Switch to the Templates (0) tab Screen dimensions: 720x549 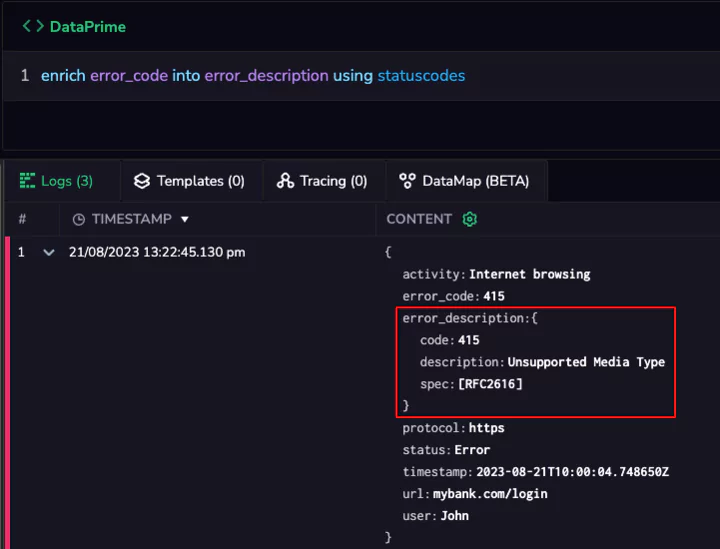(x=190, y=181)
